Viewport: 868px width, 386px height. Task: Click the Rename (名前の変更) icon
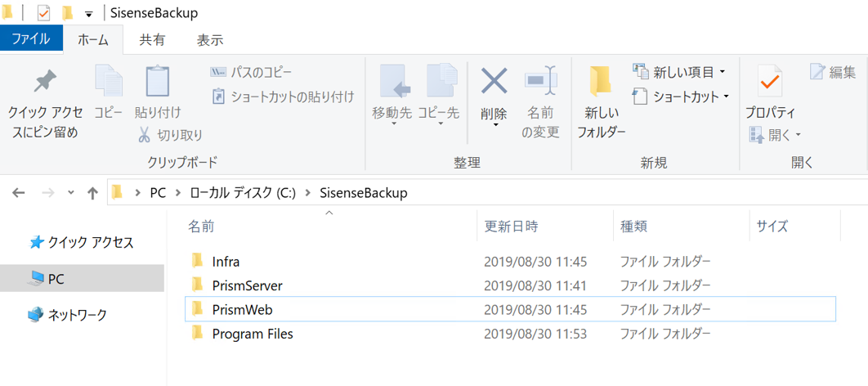tap(540, 81)
